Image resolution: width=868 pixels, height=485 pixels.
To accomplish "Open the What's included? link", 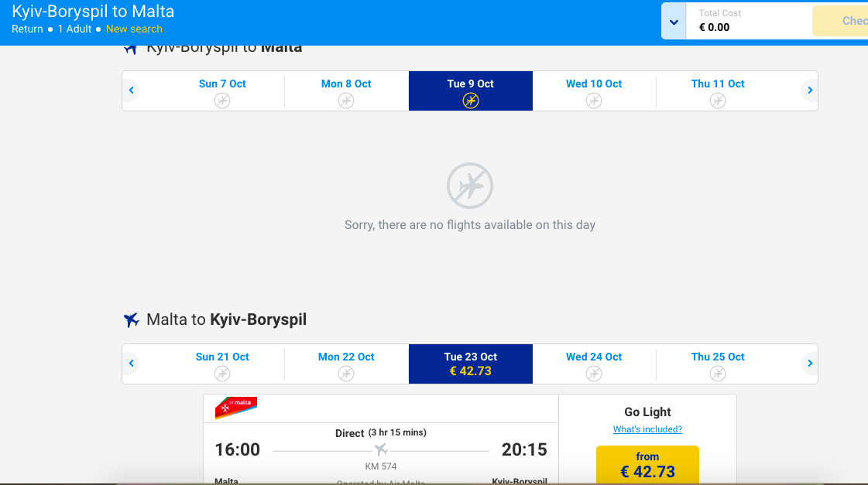I will coord(647,429).
